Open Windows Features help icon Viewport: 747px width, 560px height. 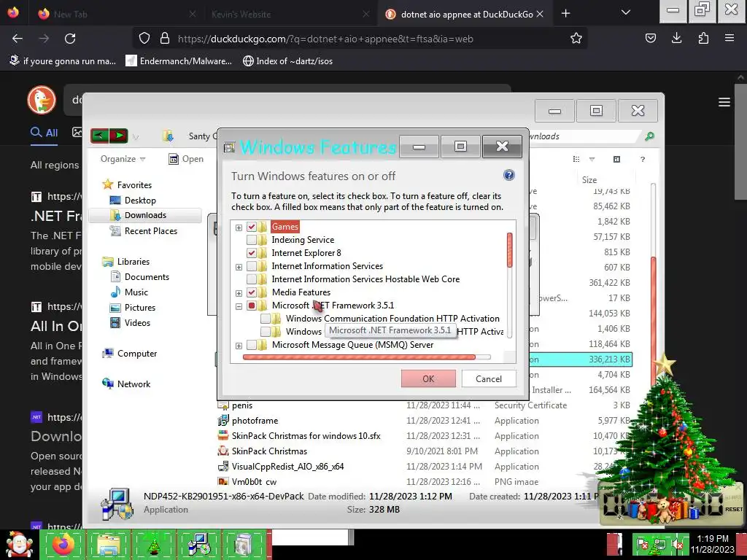tap(508, 175)
